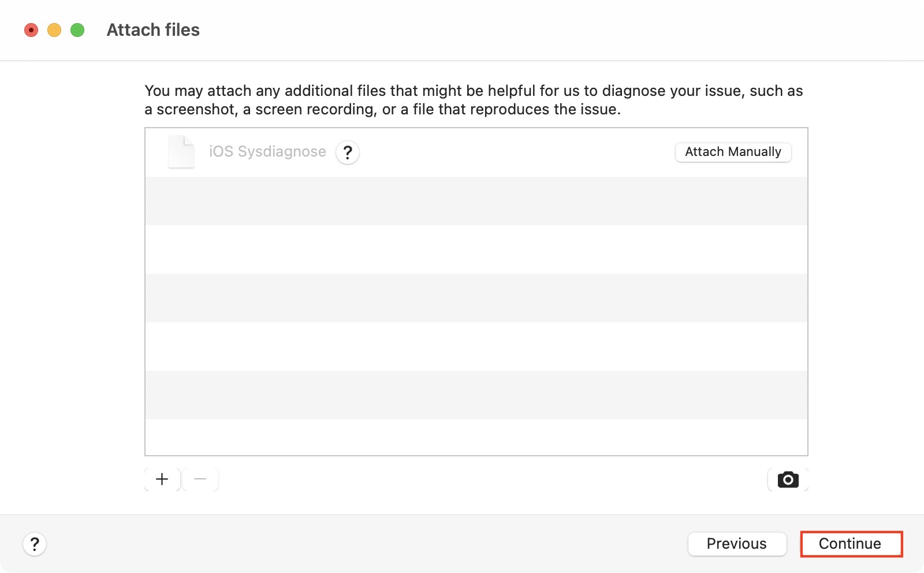Click the minus button to remove attachment

click(200, 479)
